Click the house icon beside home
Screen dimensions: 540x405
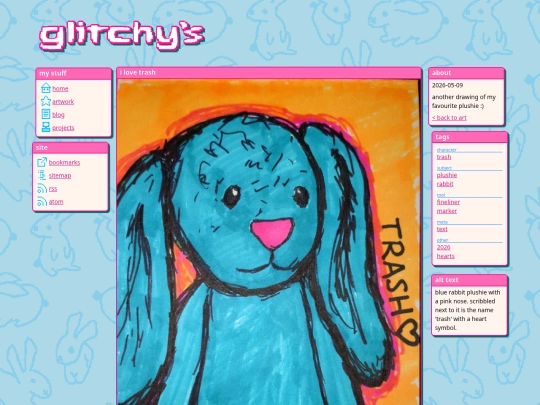tap(46, 88)
